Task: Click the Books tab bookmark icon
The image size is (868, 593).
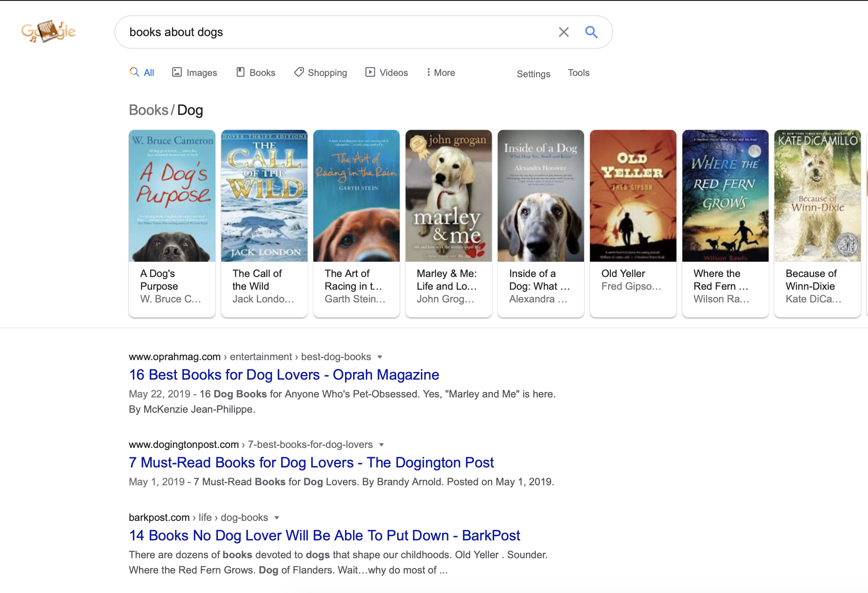Action: pos(240,72)
